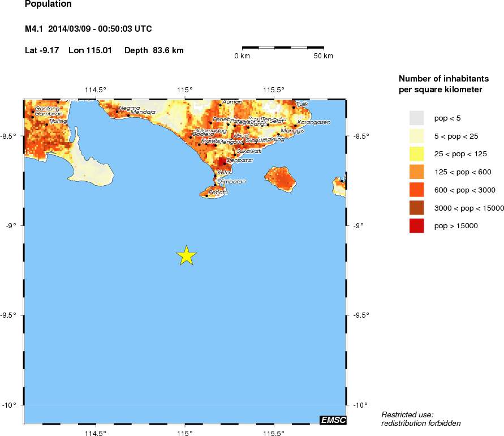Click the 50 km scale bar
The height and width of the screenshot is (436, 504).
point(283,48)
